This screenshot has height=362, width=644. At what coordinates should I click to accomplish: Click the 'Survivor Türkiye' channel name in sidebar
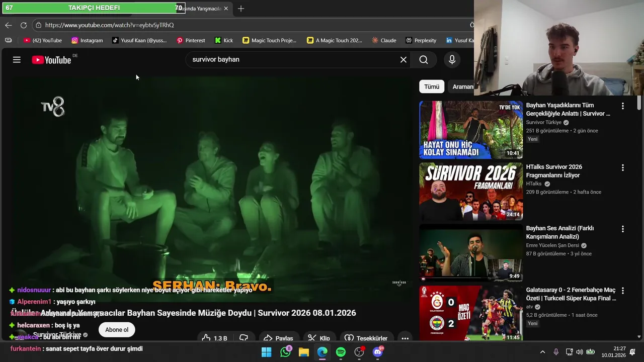point(544,123)
